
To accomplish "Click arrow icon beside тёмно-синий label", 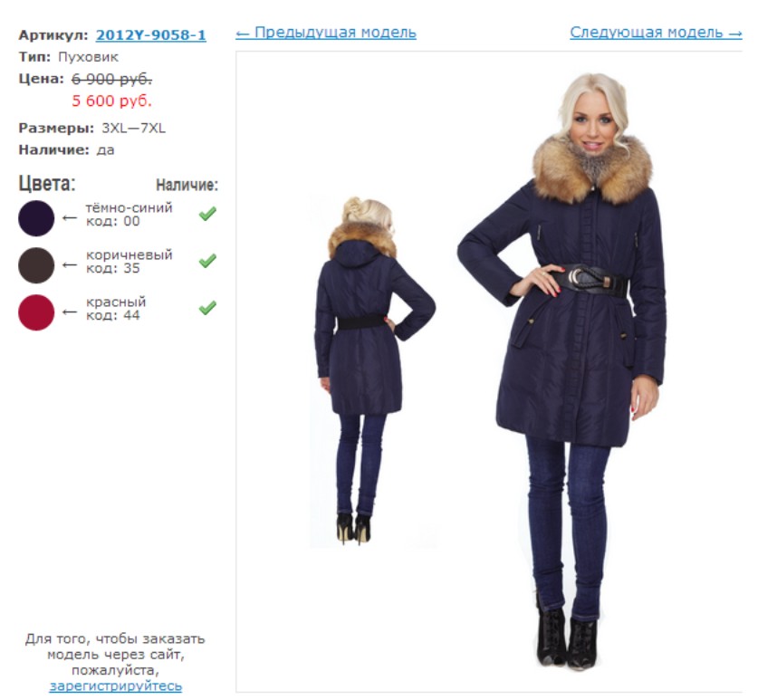I will (70, 218).
